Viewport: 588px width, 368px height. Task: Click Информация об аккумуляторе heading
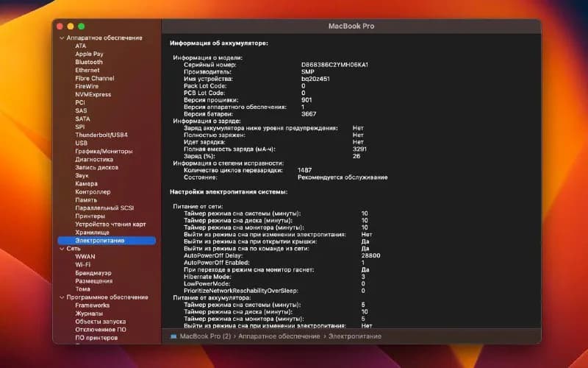(x=219, y=43)
